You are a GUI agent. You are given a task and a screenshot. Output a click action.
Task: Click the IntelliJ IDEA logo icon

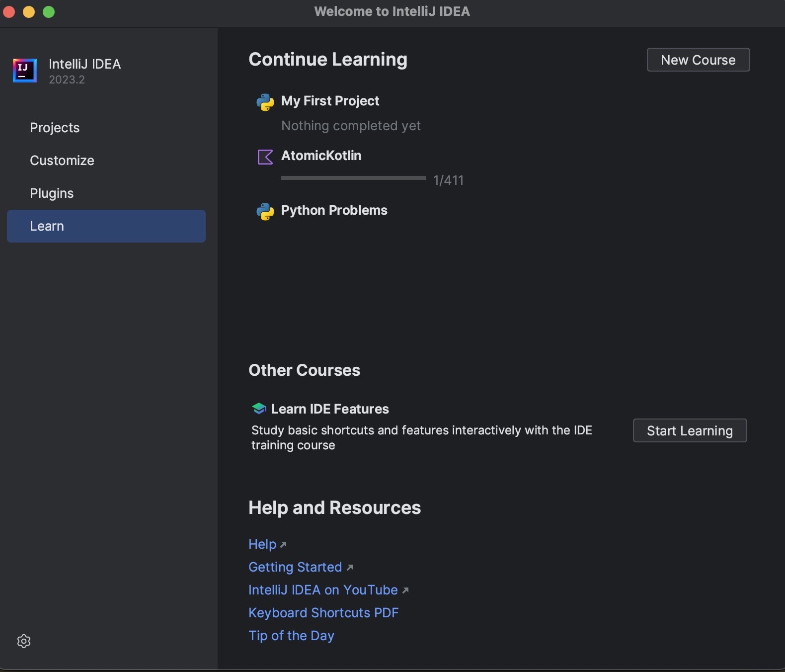pyautogui.click(x=25, y=71)
